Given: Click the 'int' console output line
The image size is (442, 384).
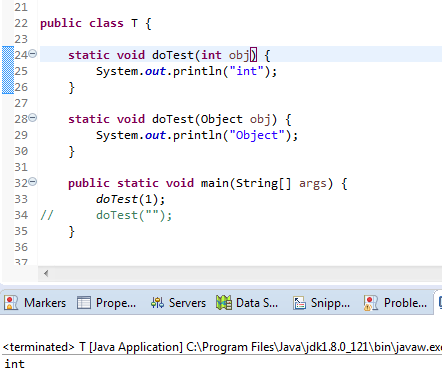Looking at the screenshot, I should click(15, 364).
